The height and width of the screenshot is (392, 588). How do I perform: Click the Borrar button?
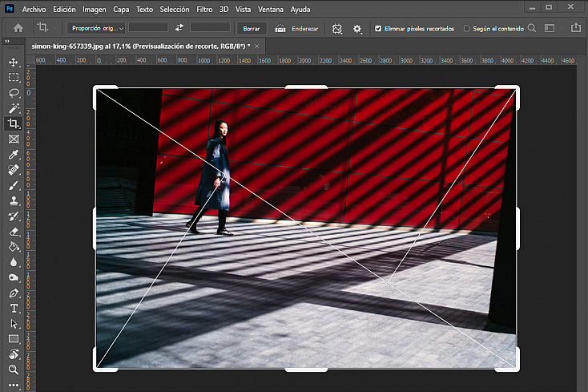[x=252, y=29]
